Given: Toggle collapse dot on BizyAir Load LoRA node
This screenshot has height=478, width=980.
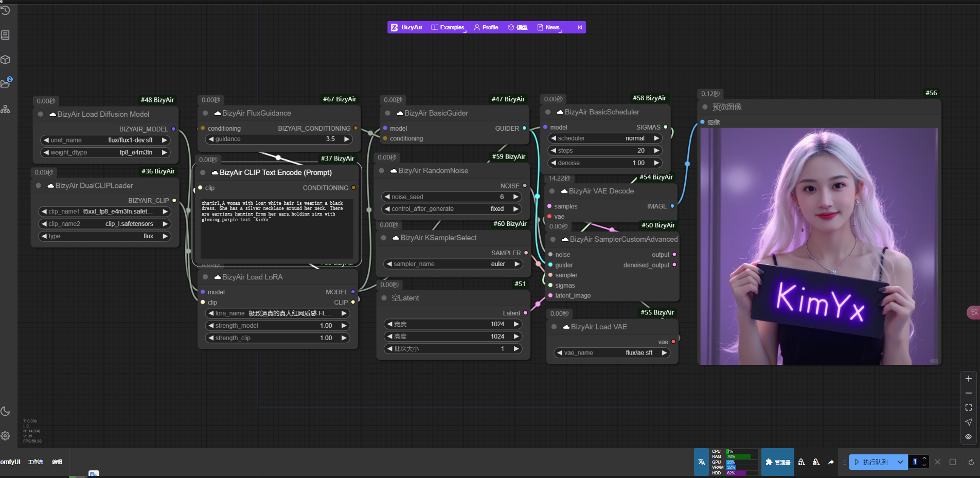Looking at the screenshot, I should (205, 277).
